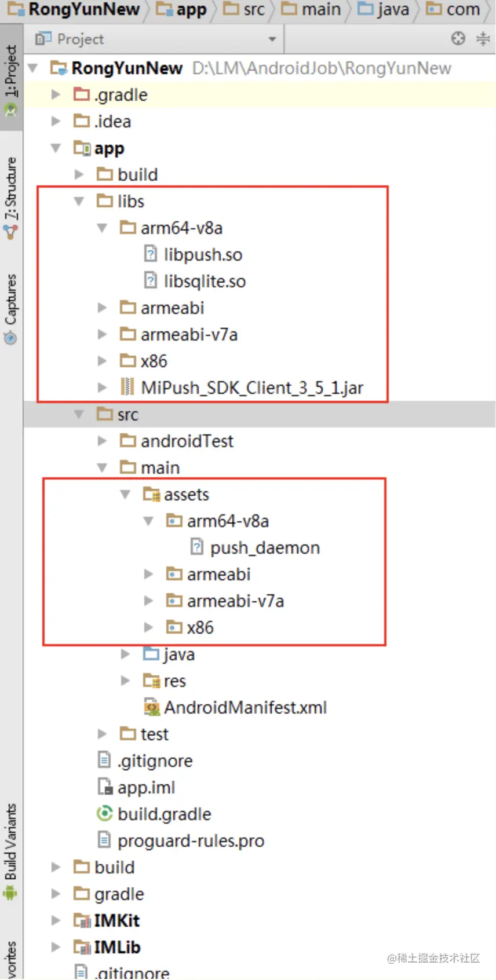496x980 pixels.
Task: Open the Captures side tab
Action: (11, 309)
